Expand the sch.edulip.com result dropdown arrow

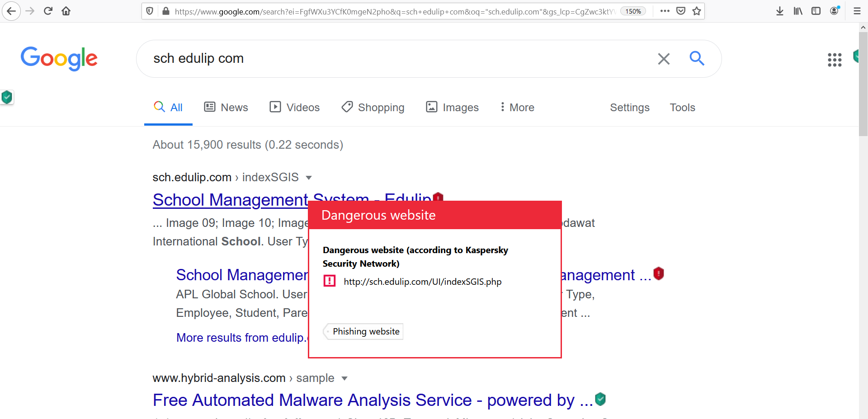309,178
